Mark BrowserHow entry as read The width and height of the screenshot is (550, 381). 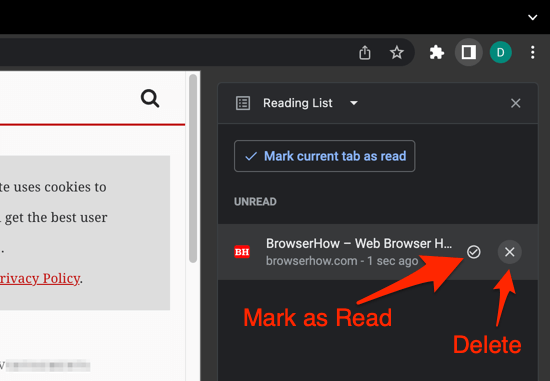[x=474, y=252]
